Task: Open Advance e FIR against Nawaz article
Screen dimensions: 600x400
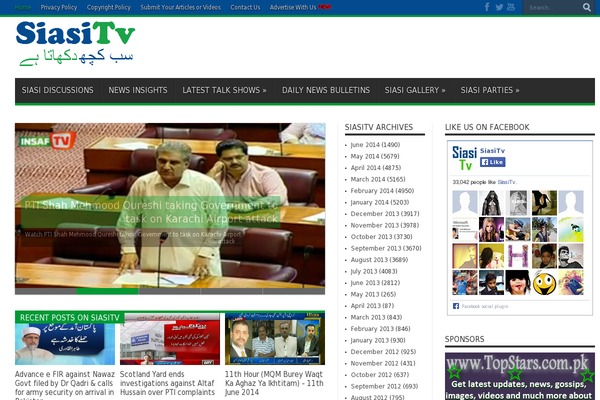Action: coord(65,385)
